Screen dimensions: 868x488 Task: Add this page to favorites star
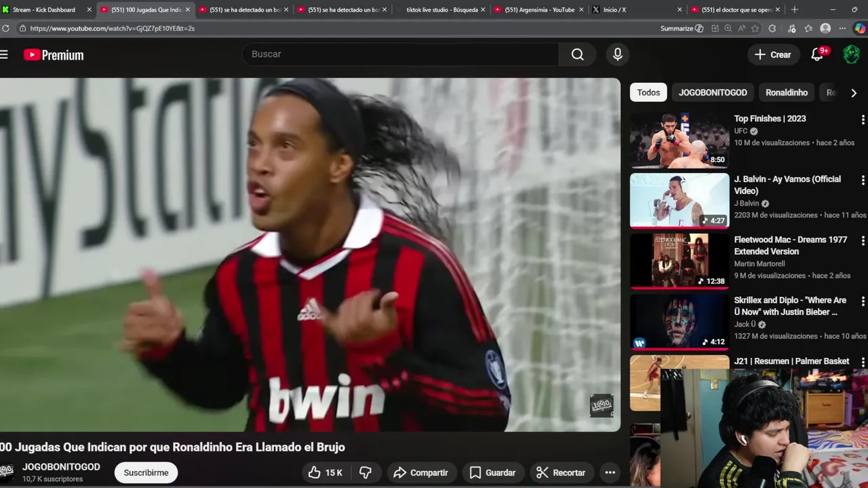pos(755,28)
